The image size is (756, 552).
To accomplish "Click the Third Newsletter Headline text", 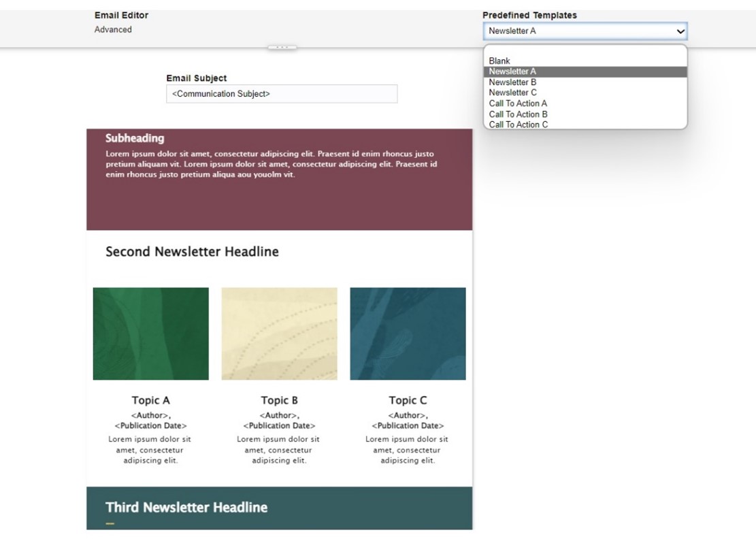I will (186, 508).
